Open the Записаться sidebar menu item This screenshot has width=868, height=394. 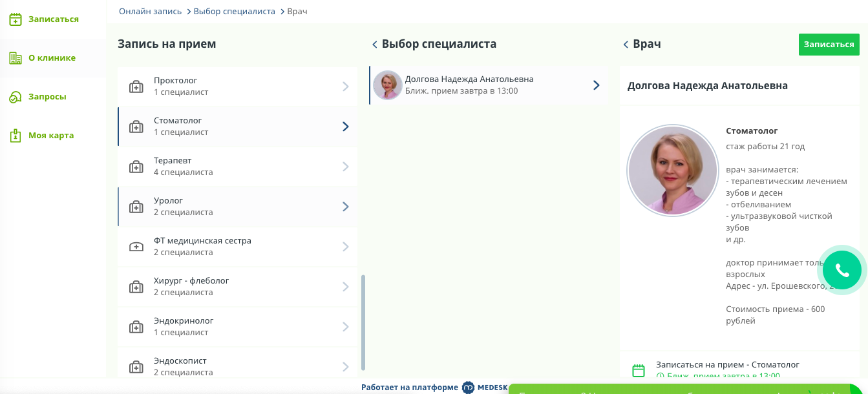tap(53, 19)
